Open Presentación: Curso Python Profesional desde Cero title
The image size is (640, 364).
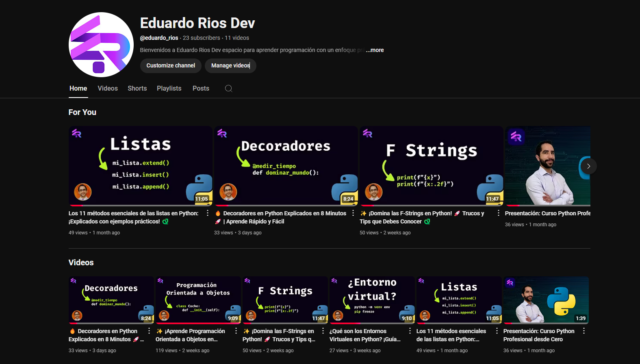pyautogui.click(x=539, y=335)
